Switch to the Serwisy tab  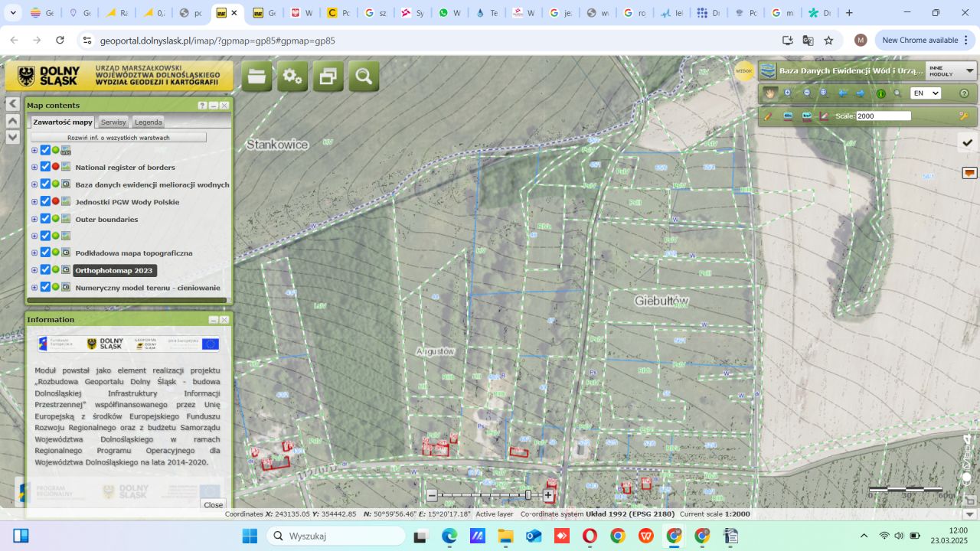(113, 122)
